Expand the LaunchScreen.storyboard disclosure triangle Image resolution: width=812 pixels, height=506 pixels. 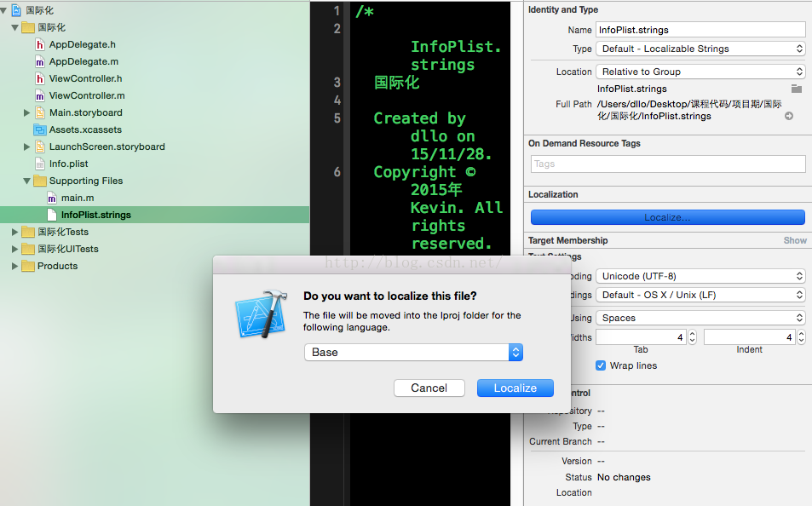coord(26,147)
